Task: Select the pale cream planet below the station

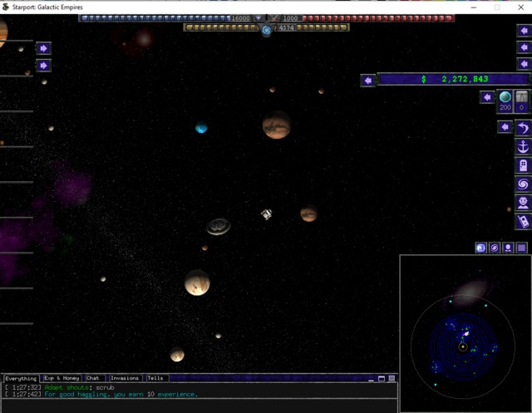Action: [197, 283]
